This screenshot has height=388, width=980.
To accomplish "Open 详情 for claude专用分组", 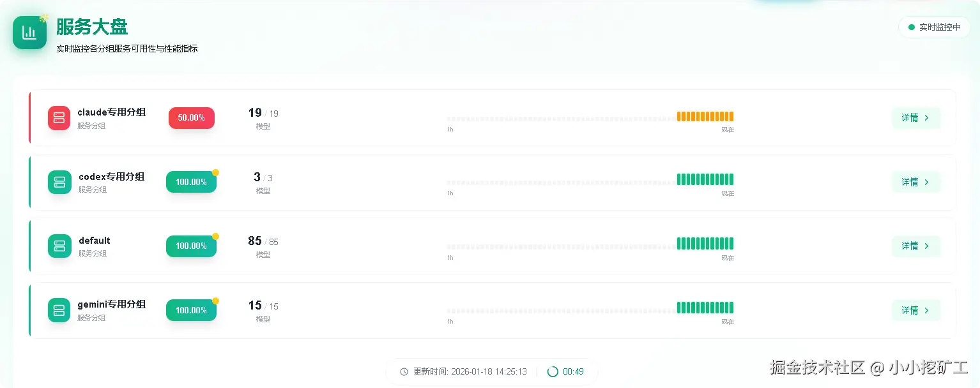I will pyautogui.click(x=915, y=118).
